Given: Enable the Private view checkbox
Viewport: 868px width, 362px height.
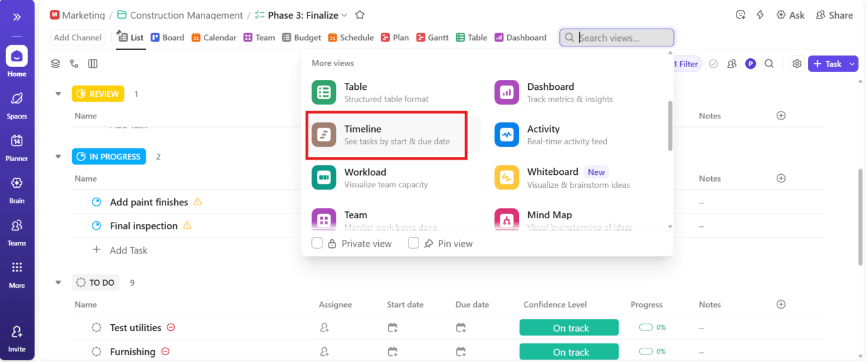Looking at the screenshot, I should click(x=317, y=243).
